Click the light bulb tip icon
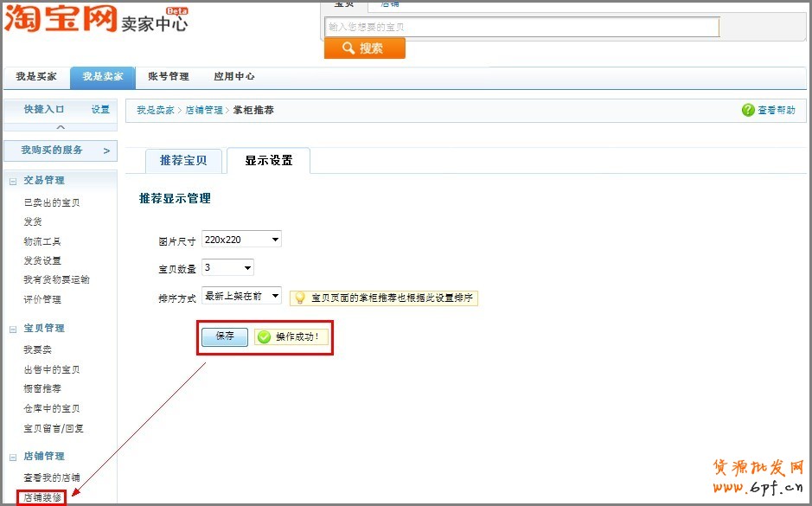 (300, 298)
